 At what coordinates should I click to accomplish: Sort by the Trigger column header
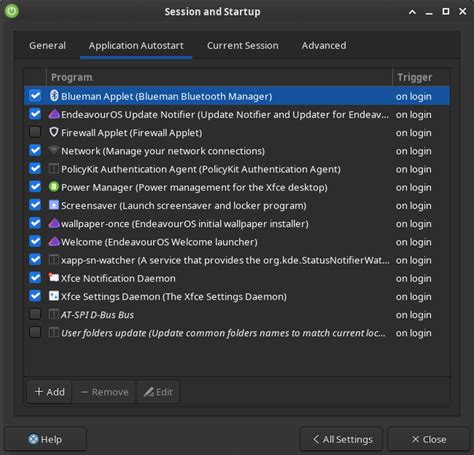point(421,77)
